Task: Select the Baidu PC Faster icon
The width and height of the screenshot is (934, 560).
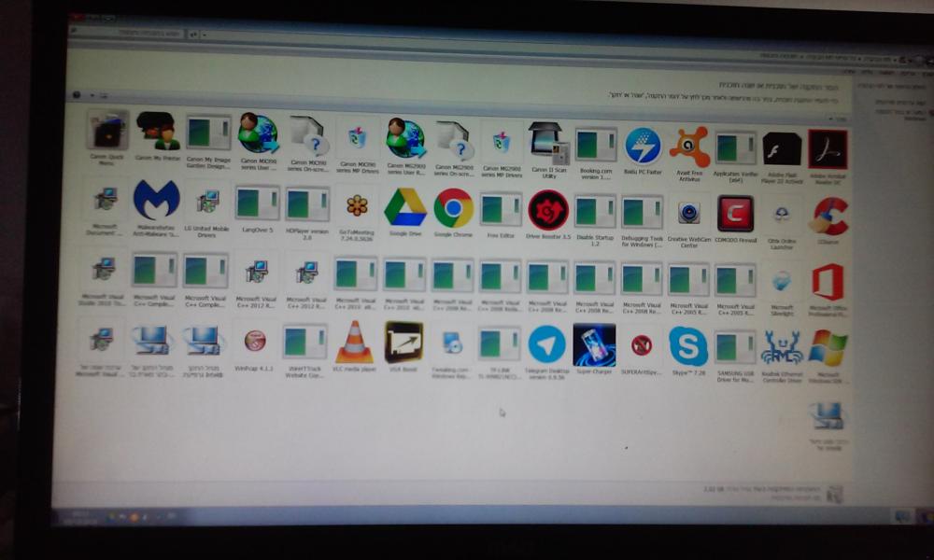Action: (x=643, y=146)
